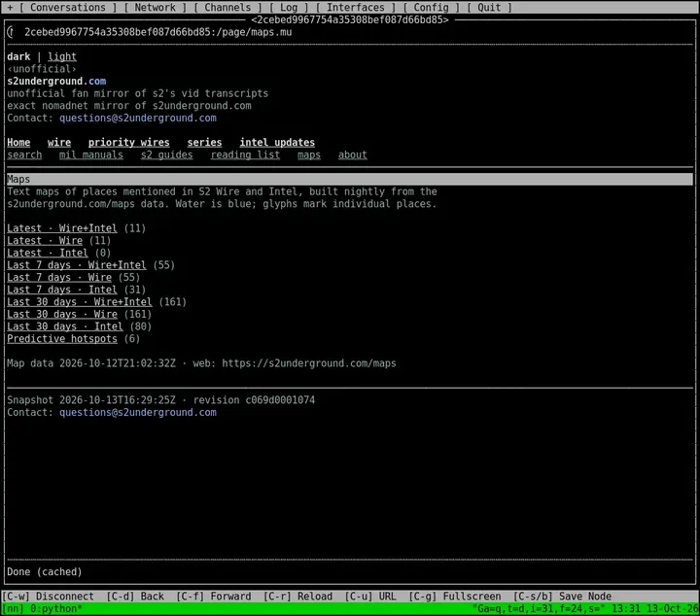Click the 13:31 13-Oct-26 clock

click(655, 609)
